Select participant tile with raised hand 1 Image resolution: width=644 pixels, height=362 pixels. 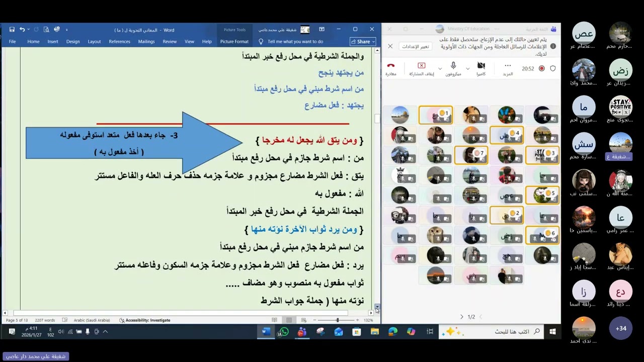pos(436,115)
